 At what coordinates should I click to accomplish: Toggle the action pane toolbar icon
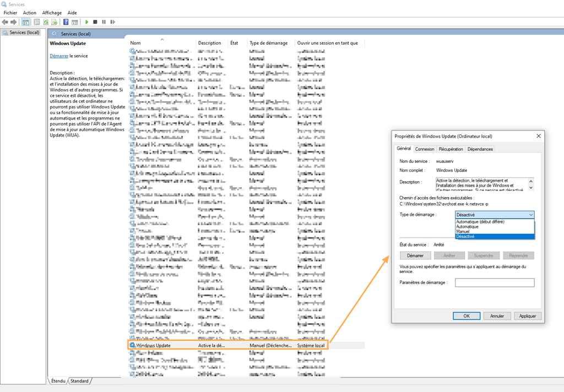pos(74,22)
